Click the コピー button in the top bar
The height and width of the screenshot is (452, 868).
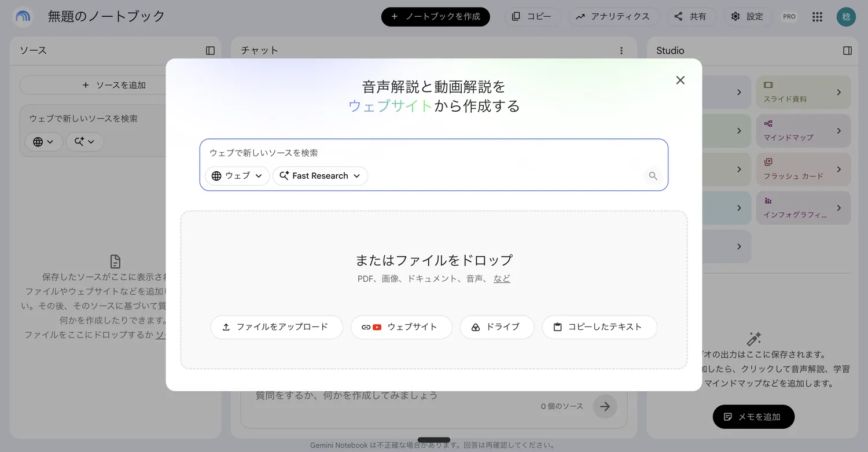[x=532, y=17]
